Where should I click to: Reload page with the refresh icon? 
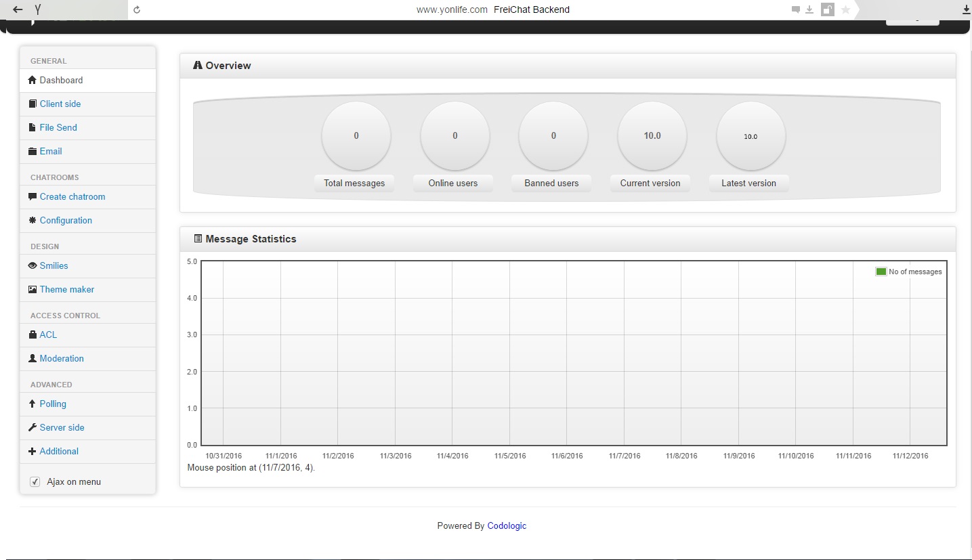138,9
